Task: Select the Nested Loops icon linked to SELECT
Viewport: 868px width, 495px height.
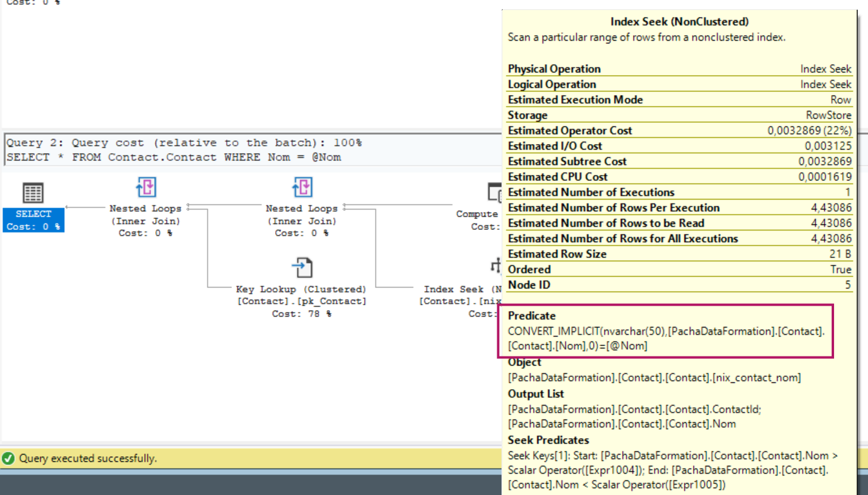Action: click(x=146, y=188)
